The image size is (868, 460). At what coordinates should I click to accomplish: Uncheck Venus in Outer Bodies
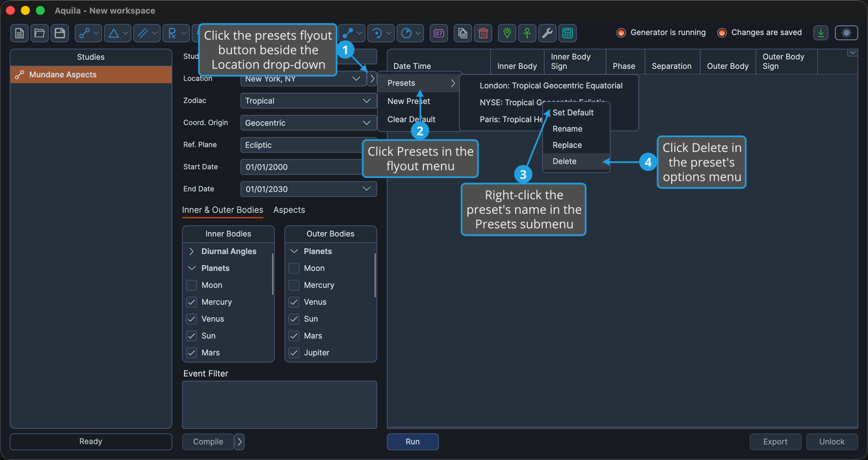pos(294,302)
